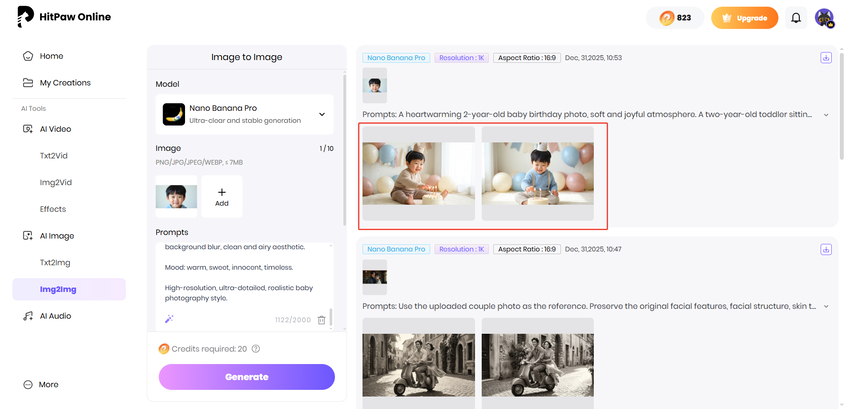This screenshot has height=409, width=854.
Task: Click the Add image upload tile
Action: click(222, 196)
